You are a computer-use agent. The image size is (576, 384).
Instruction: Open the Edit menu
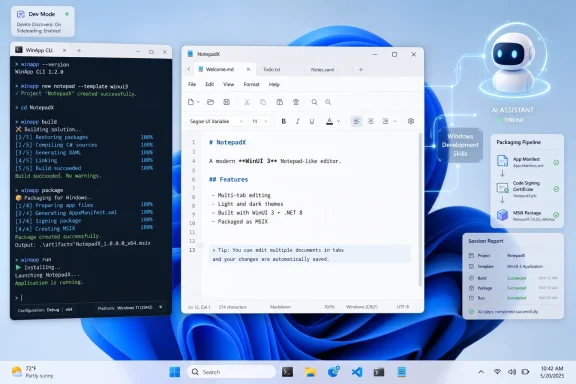pyautogui.click(x=210, y=85)
